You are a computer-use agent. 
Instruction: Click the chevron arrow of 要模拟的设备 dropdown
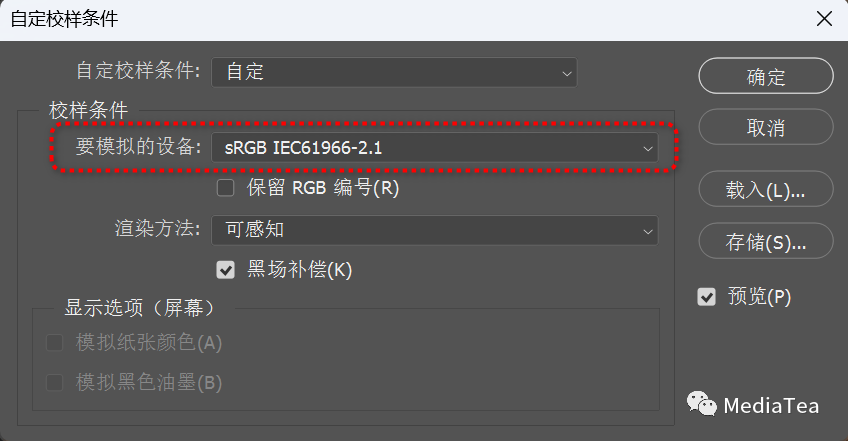pyautogui.click(x=647, y=148)
